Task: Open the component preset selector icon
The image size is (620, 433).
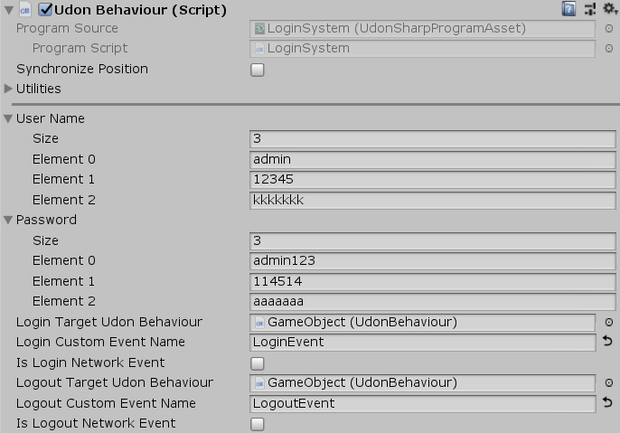Action: pos(590,9)
